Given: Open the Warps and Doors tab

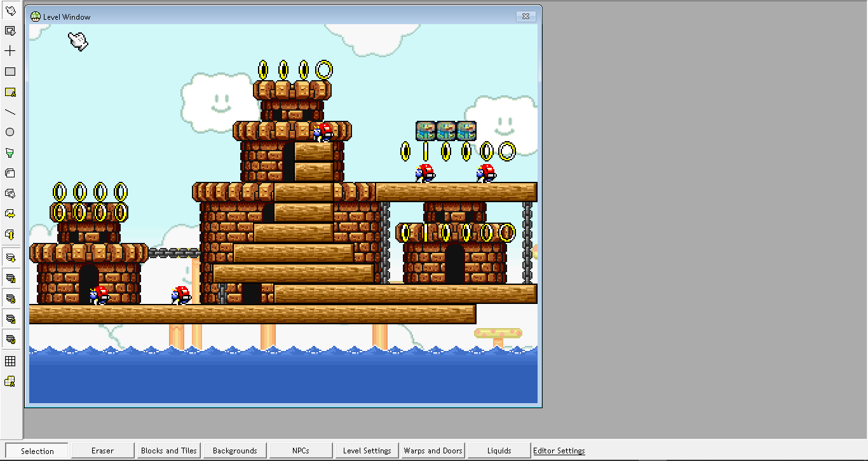Looking at the screenshot, I should [433, 451].
